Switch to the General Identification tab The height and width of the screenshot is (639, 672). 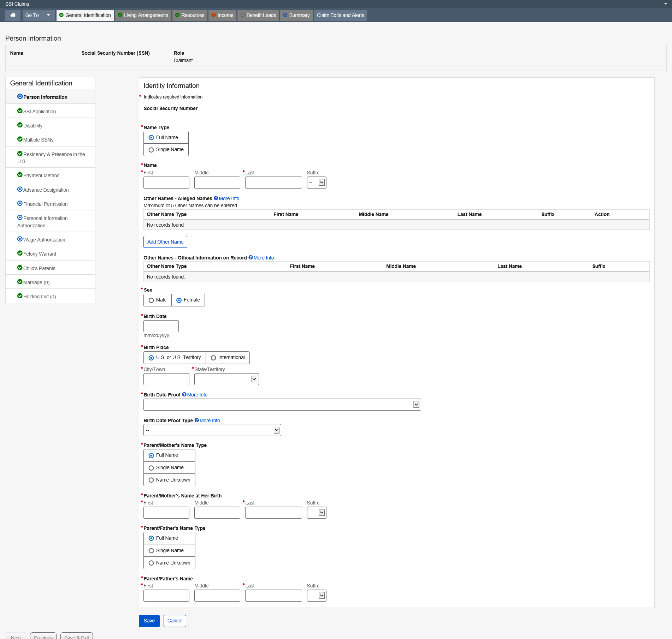(x=85, y=15)
